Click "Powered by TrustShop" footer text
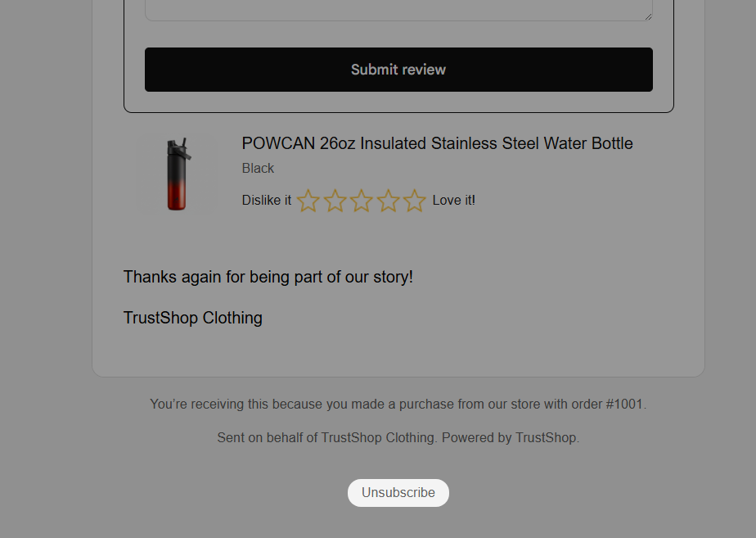Viewport: 756px width, 538px height. (x=511, y=438)
